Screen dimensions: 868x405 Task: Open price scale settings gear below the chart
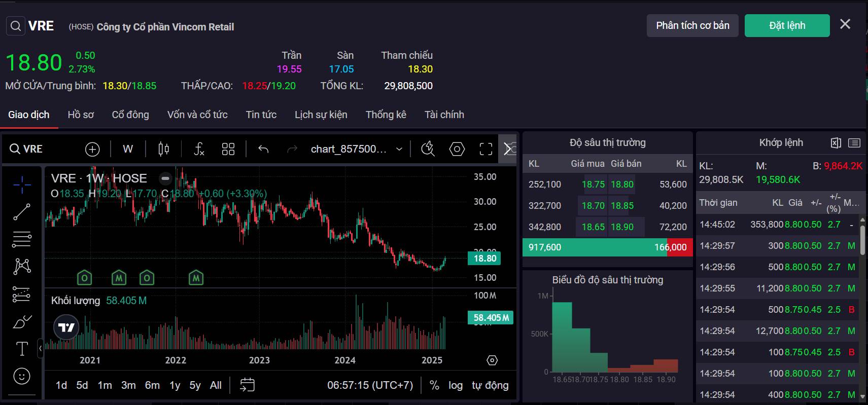(x=492, y=360)
